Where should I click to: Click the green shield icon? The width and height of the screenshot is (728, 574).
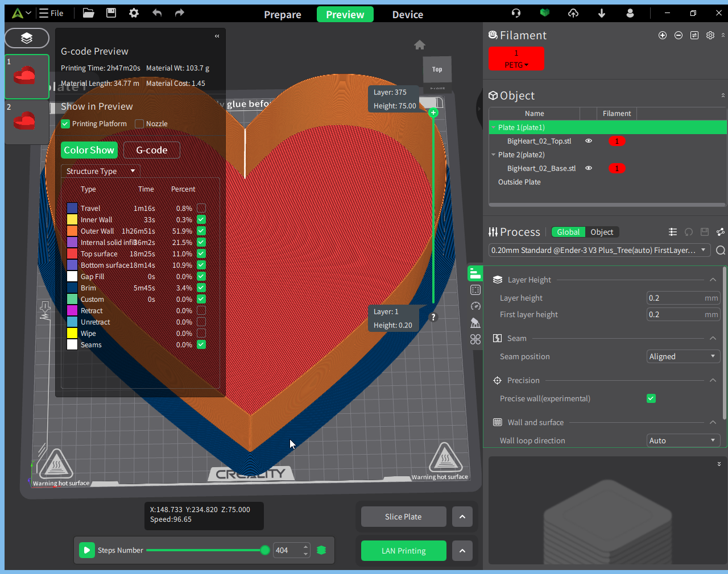point(545,13)
